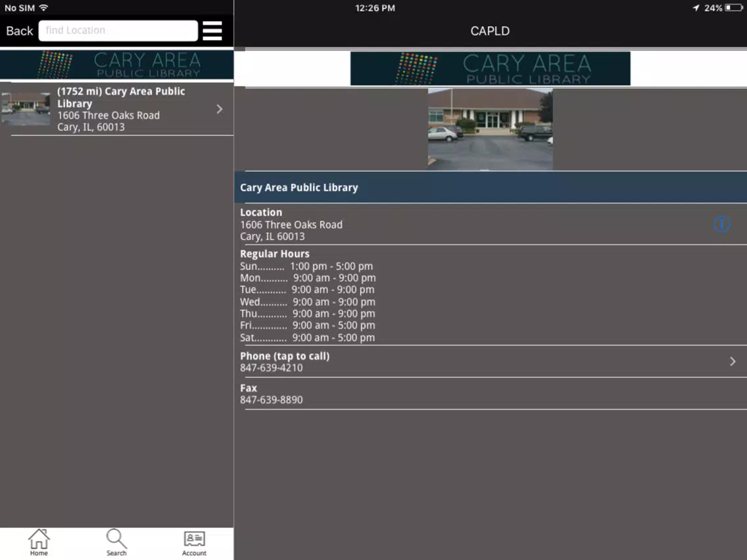The image size is (747, 560).
Task: Tap the chevron on the Phone row
Action: coord(733,362)
